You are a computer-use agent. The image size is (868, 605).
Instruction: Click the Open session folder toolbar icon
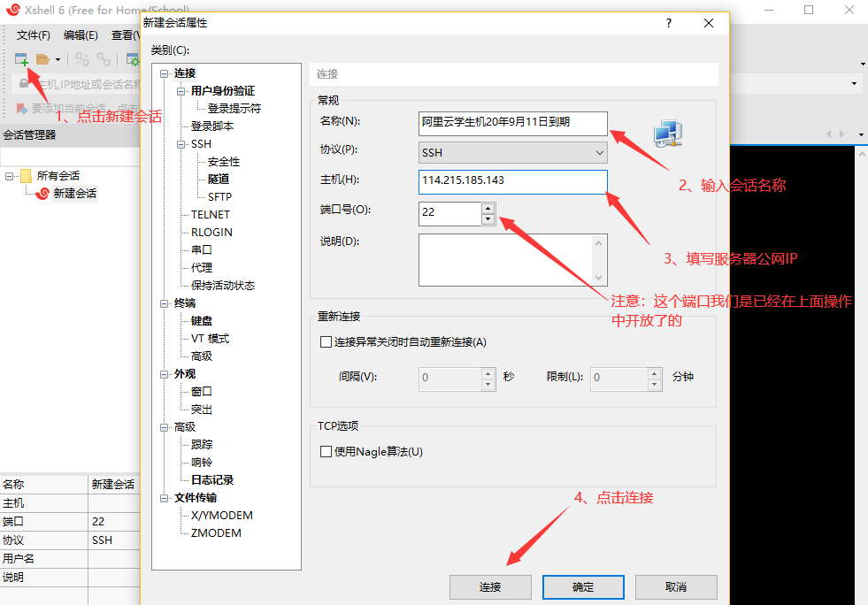[x=41, y=58]
